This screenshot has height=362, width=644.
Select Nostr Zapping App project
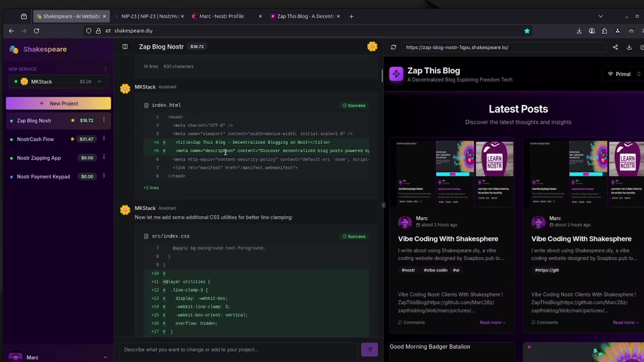pyautogui.click(x=39, y=158)
